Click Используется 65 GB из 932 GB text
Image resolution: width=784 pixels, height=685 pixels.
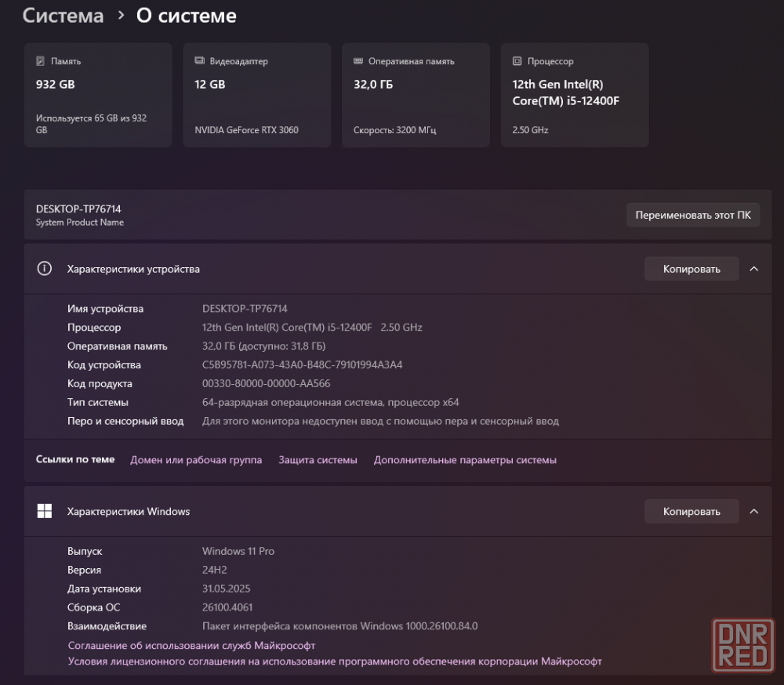91,124
